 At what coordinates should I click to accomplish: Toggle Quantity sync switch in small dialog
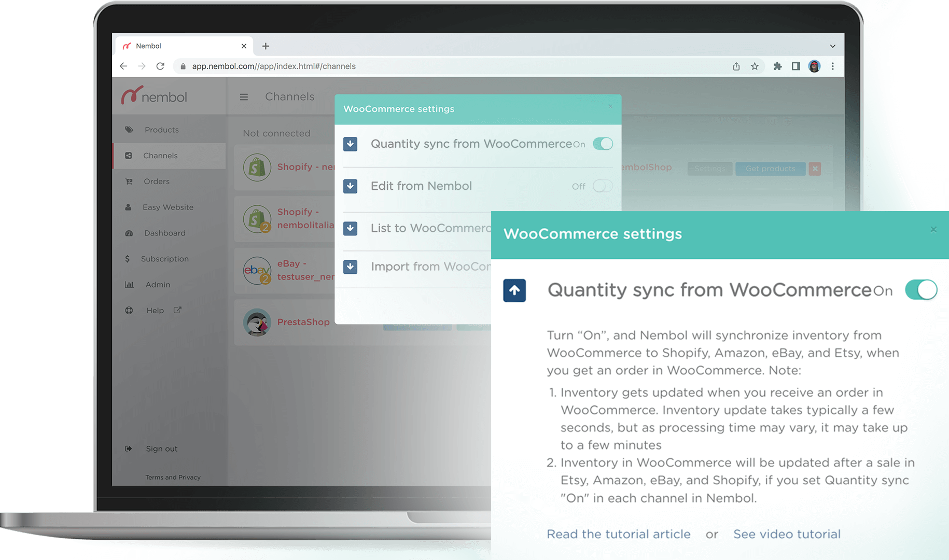[x=603, y=144]
